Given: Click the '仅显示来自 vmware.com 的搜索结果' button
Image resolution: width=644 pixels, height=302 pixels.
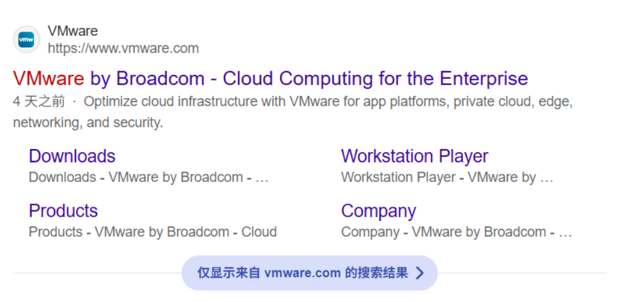Looking at the screenshot, I should (x=309, y=273).
